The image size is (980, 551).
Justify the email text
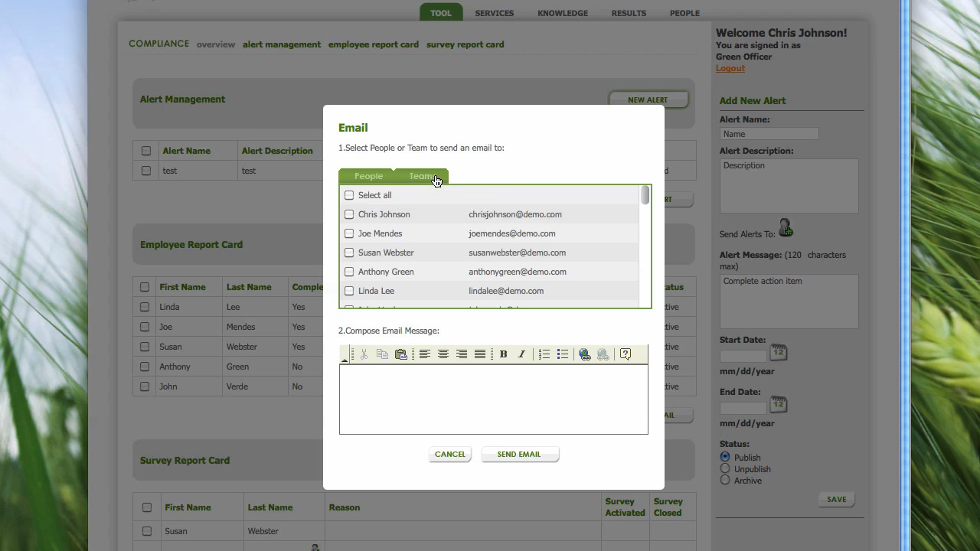pos(480,354)
